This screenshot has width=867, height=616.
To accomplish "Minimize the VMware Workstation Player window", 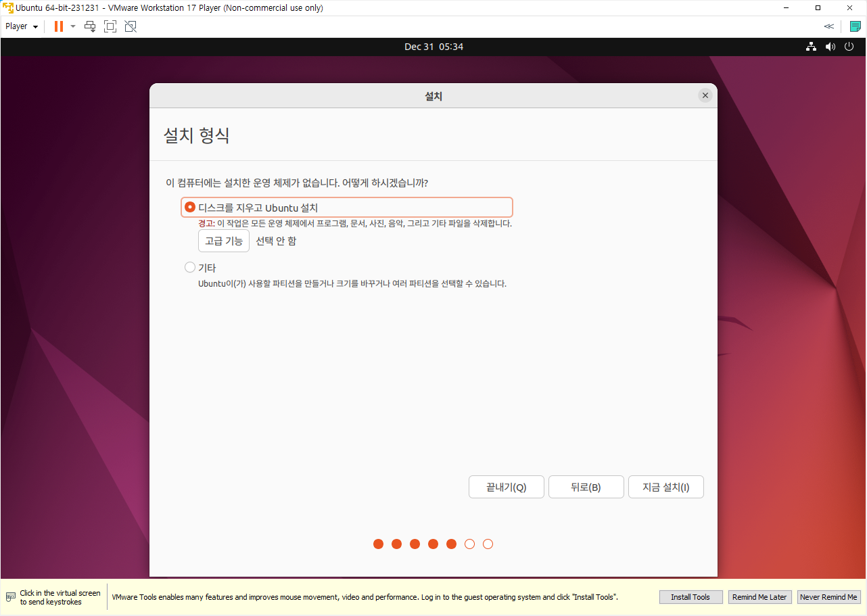I will point(787,7).
